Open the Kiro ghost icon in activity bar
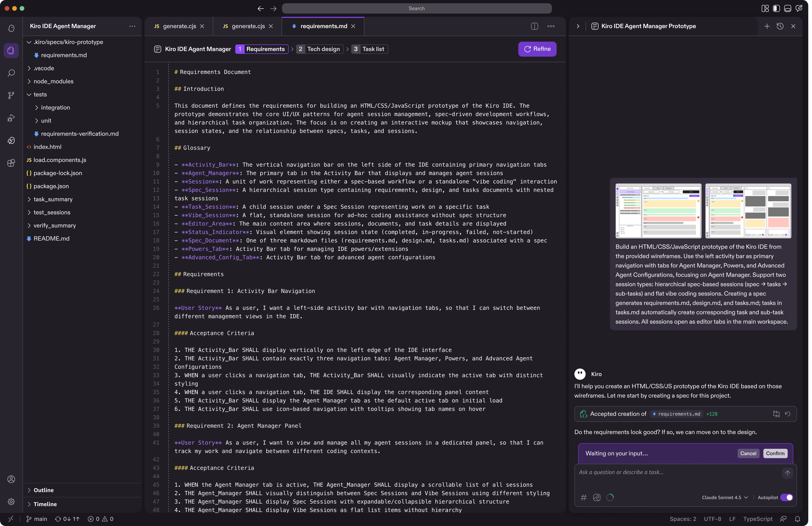The image size is (812, 526). click(x=11, y=28)
